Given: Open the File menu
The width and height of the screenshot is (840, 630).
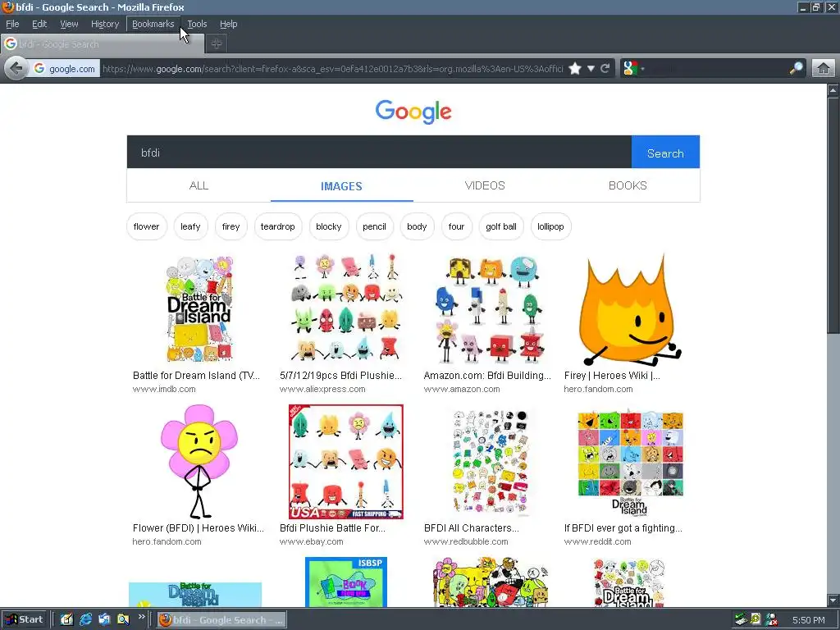Looking at the screenshot, I should (x=12, y=24).
